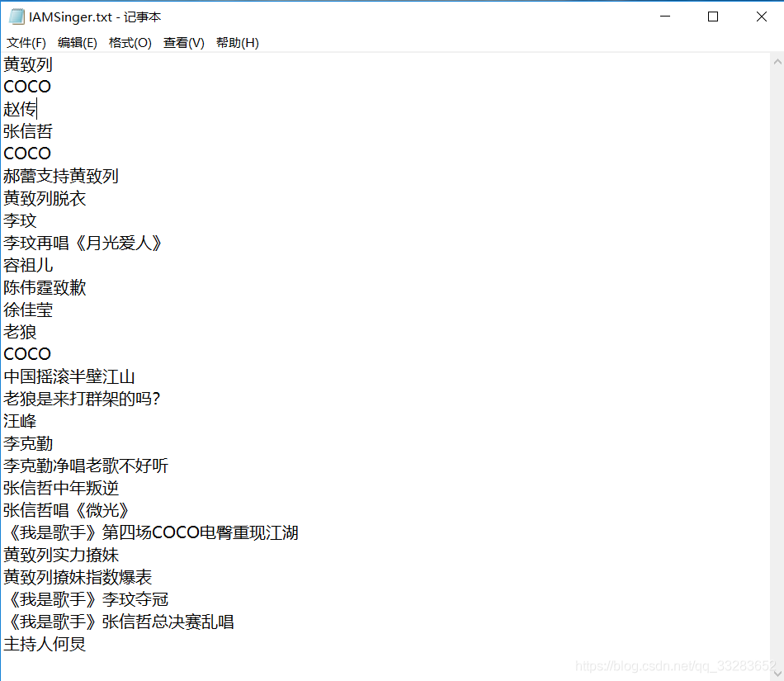Click the line 徐佳莹

[x=28, y=310]
